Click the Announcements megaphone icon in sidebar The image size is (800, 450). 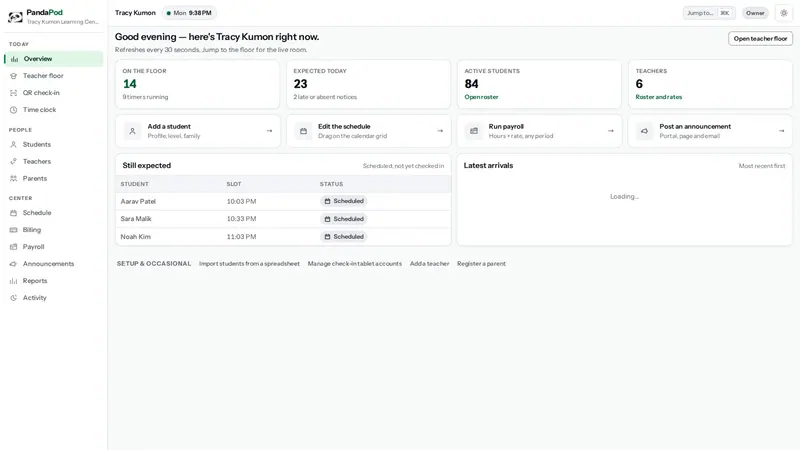click(14, 264)
